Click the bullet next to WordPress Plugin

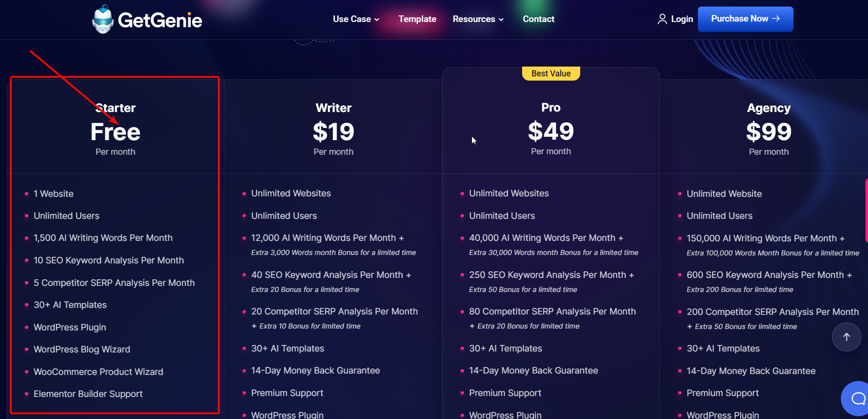[26, 328]
